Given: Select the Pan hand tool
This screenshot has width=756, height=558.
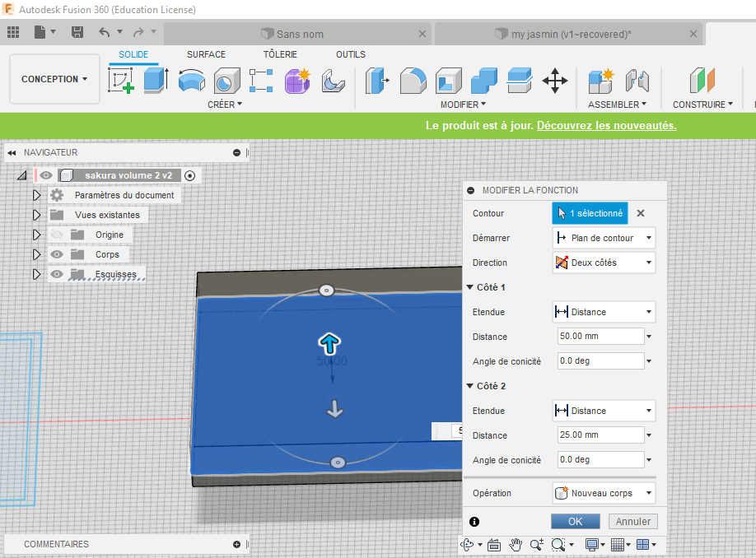Looking at the screenshot, I should [x=516, y=545].
